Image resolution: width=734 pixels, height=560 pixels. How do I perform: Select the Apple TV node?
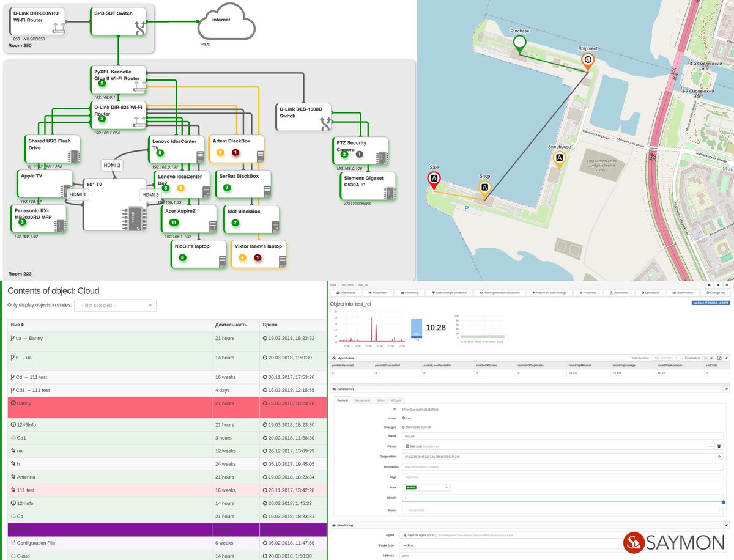[45, 184]
